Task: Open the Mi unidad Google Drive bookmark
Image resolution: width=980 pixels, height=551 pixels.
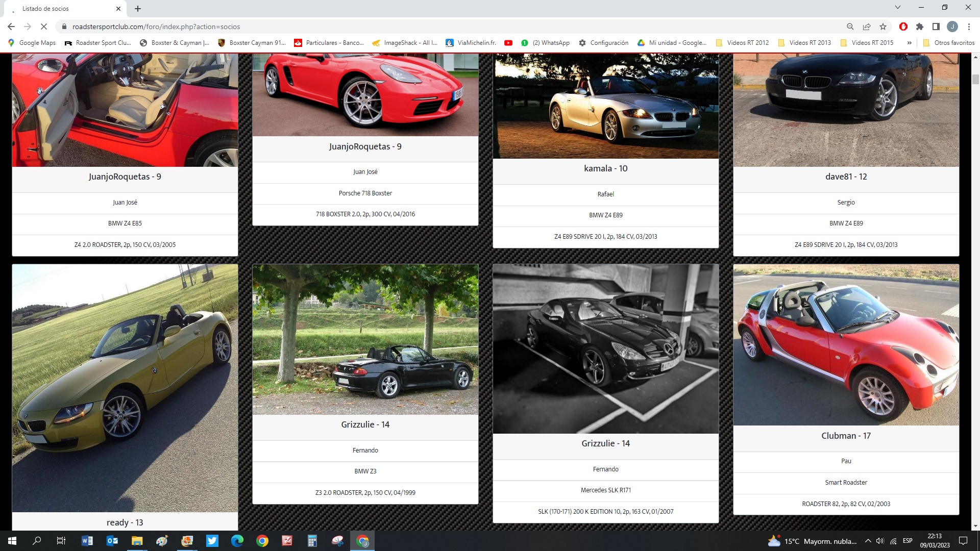Action: 672,43
